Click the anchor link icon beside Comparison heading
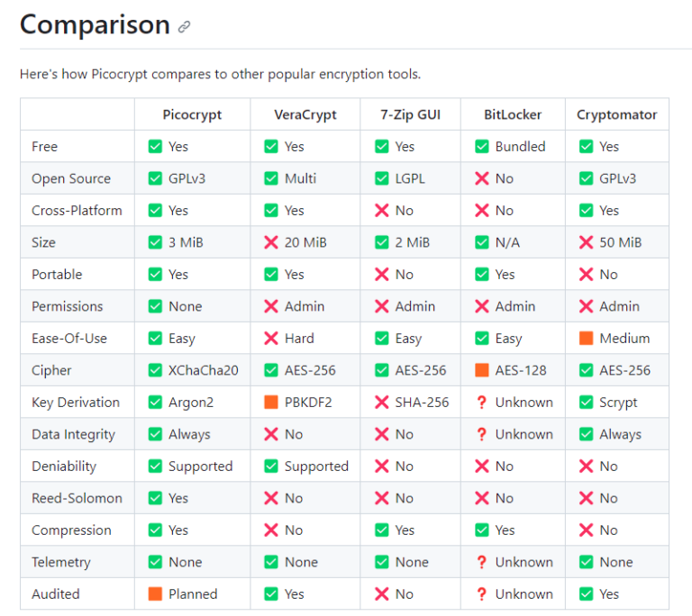The height and width of the screenshot is (616, 692). coord(185,27)
